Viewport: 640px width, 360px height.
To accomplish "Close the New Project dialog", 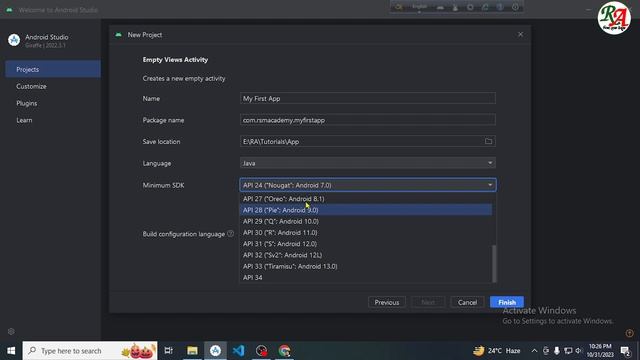I will (520, 35).
